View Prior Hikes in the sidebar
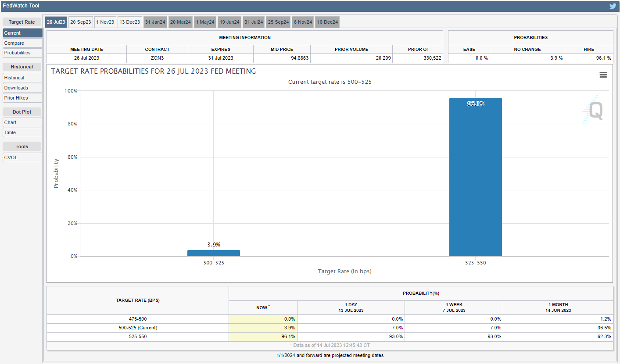620x364 pixels. point(22,98)
